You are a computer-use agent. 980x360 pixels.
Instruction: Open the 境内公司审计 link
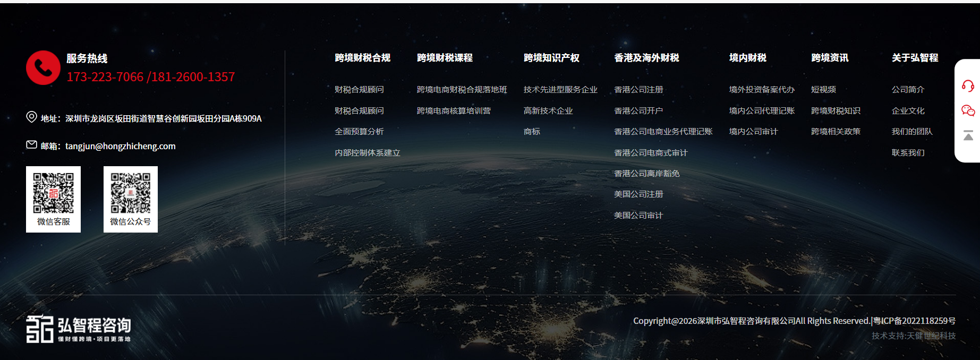pyautogui.click(x=753, y=132)
